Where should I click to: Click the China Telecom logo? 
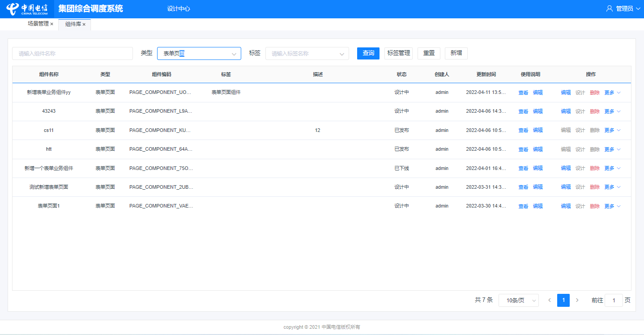click(x=27, y=8)
